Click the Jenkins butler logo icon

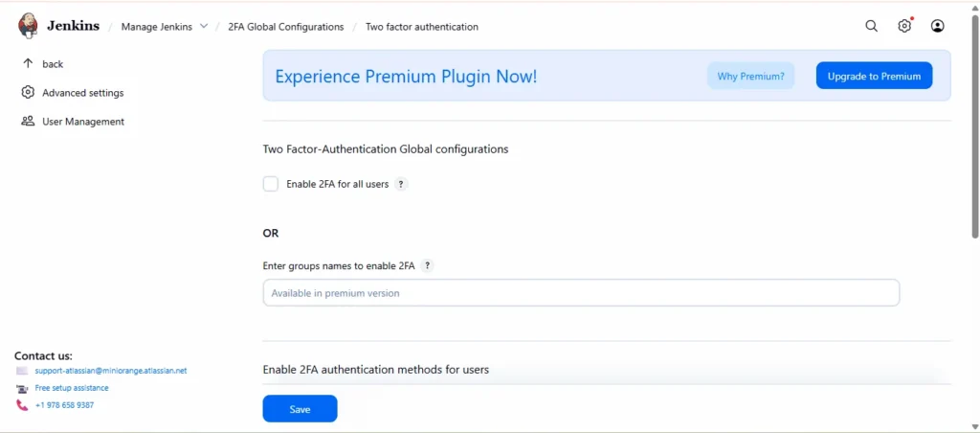(x=28, y=26)
